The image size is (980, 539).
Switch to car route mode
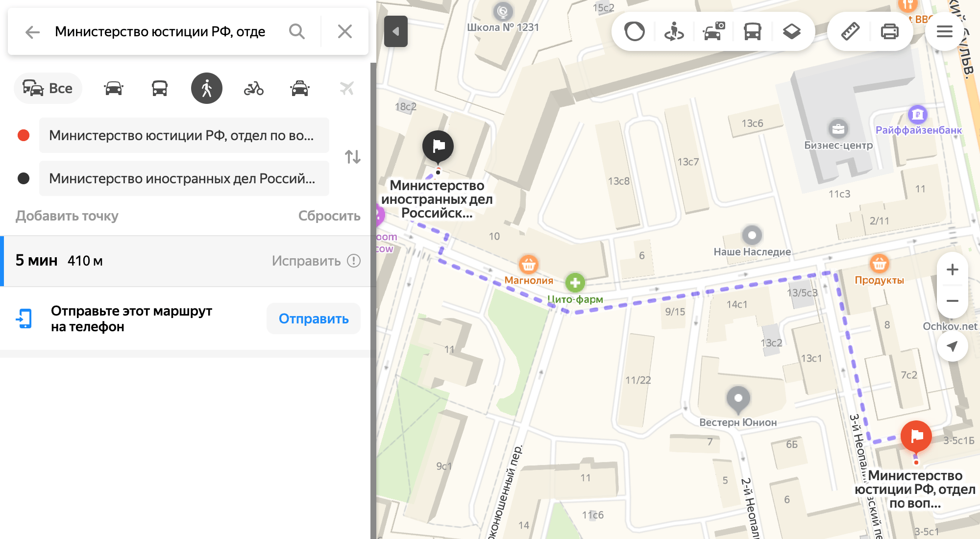[x=113, y=89]
